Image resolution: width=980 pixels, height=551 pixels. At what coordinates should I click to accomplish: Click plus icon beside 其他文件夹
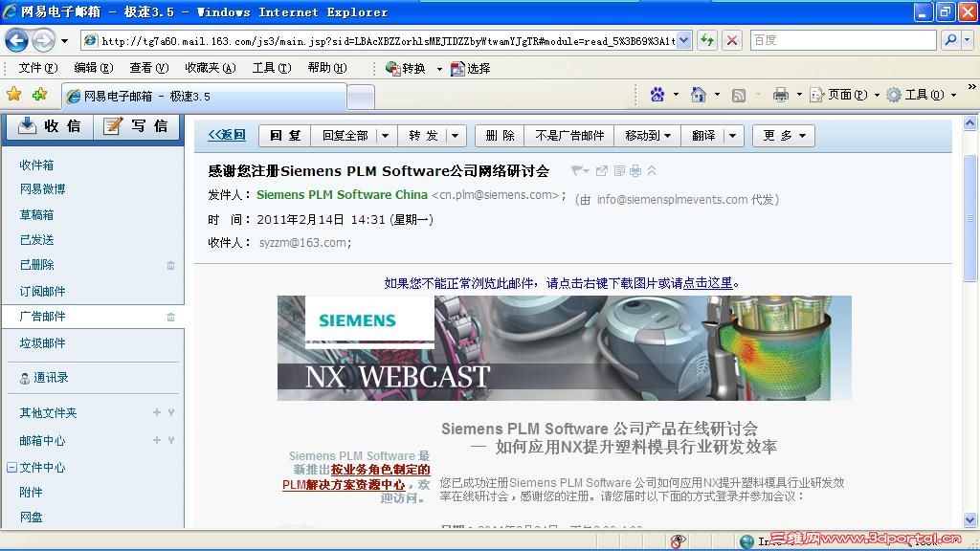click(x=157, y=412)
